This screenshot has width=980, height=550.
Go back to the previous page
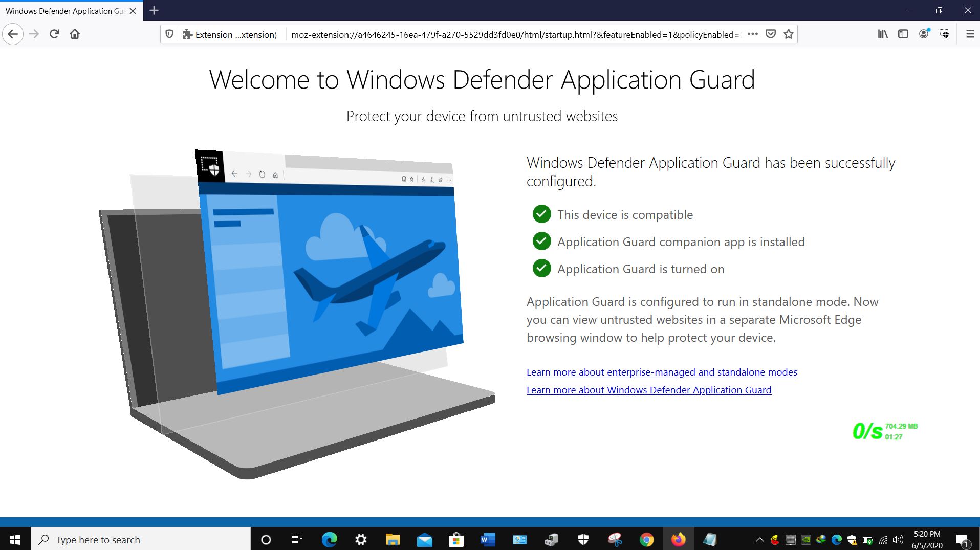13,34
